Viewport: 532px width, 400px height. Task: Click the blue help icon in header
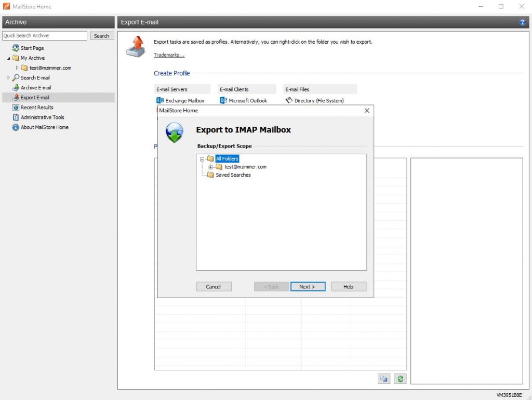click(x=522, y=22)
